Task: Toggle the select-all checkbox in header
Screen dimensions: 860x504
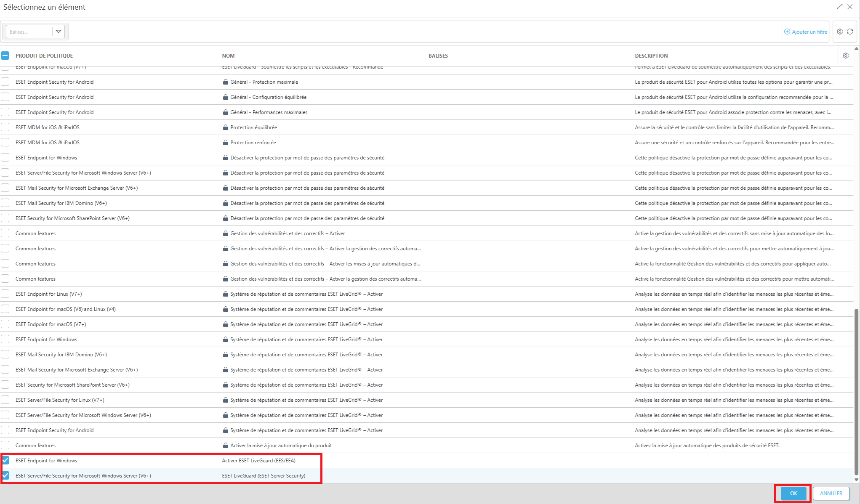Action: click(x=5, y=56)
